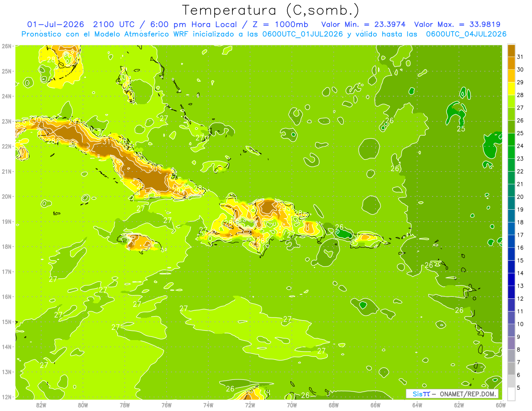This screenshot has height=411, width=532.
Task: Click the 20N latitude axis label
Action: 7,196
